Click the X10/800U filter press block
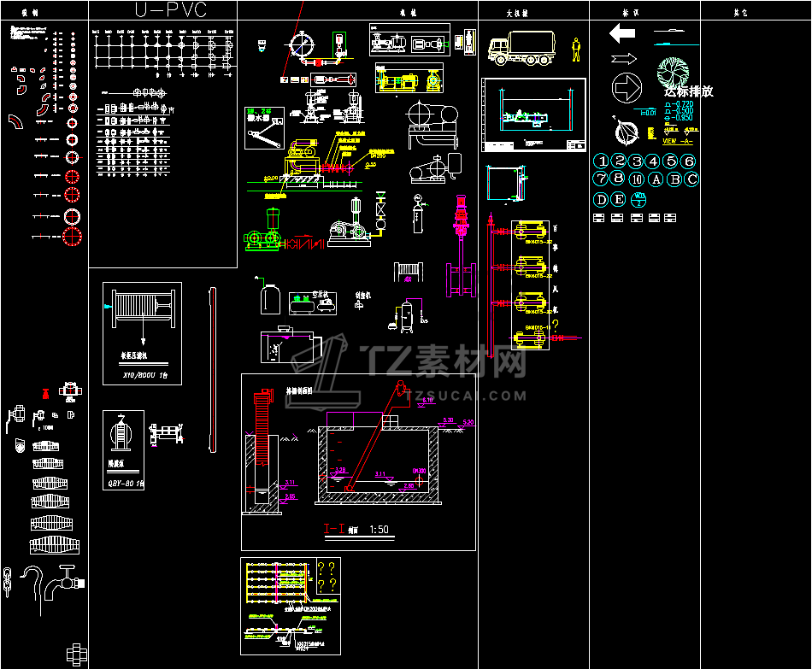Viewport: 812px width, 669px height. 143,333
